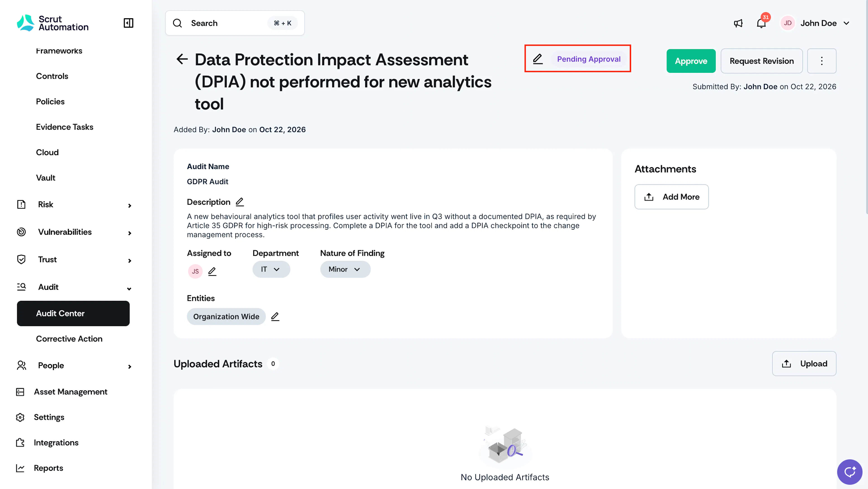Open Cloud in the sidebar
The image size is (868, 489).
click(x=47, y=152)
